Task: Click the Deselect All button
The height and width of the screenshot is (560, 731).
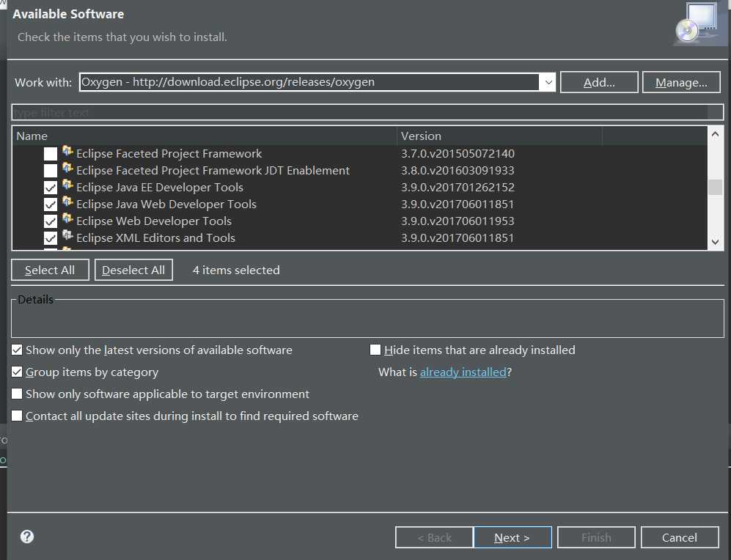Action: (133, 270)
